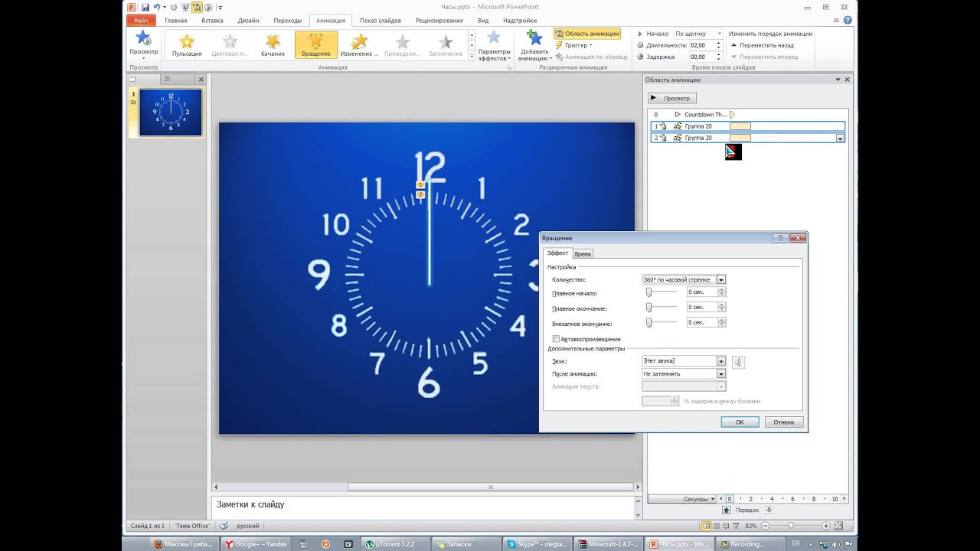Screen dimensions: 980x551
Task: Click Отмена in the Вращение dialog
Action: (783, 422)
